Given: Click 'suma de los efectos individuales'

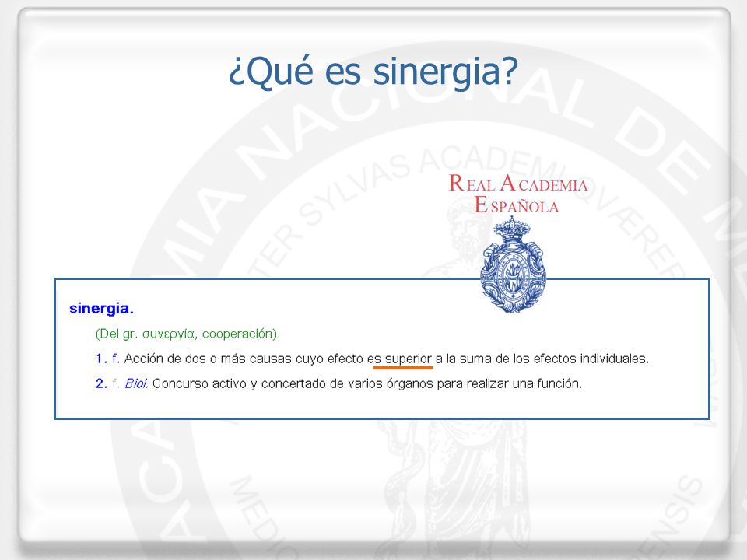Looking at the screenshot, I should [554, 359].
